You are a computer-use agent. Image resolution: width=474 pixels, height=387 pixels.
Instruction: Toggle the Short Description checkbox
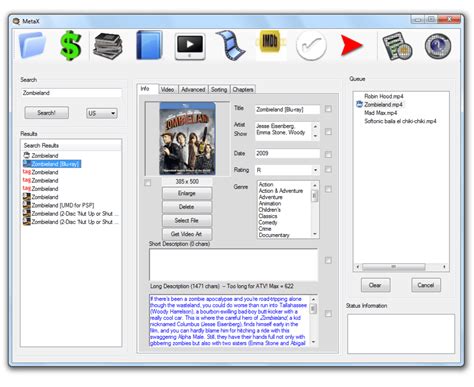(x=328, y=260)
